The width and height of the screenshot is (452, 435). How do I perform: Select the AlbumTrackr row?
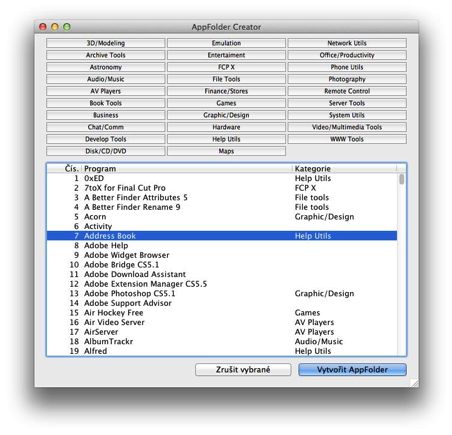tap(222, 341)
